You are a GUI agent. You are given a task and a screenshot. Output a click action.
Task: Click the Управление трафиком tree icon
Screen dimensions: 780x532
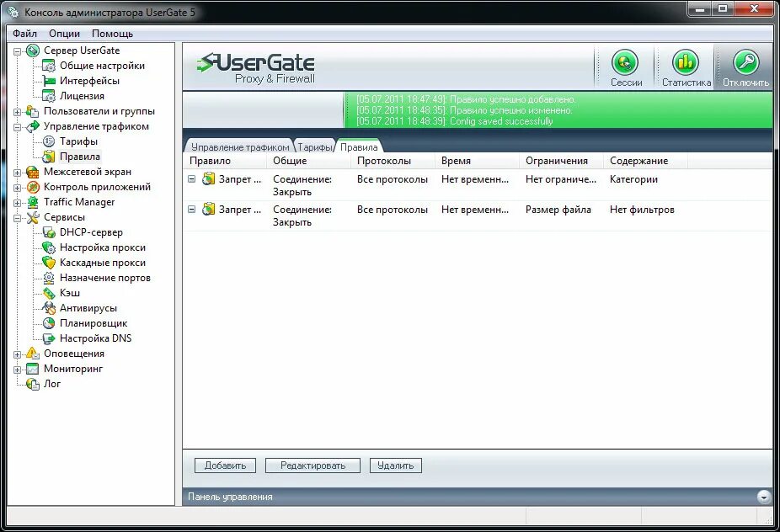33,126
